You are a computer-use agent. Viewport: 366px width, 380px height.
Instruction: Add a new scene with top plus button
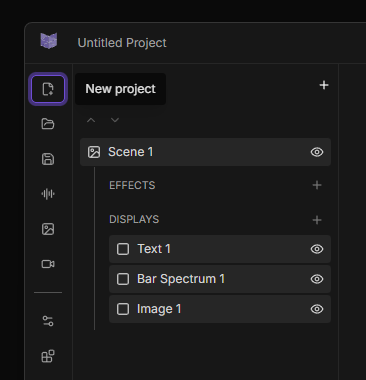[324, 85]
